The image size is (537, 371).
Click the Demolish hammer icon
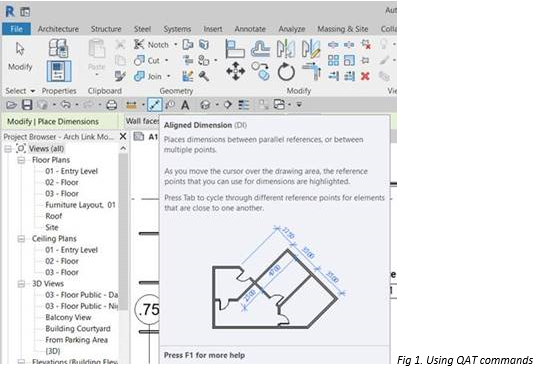pos(204,76)
